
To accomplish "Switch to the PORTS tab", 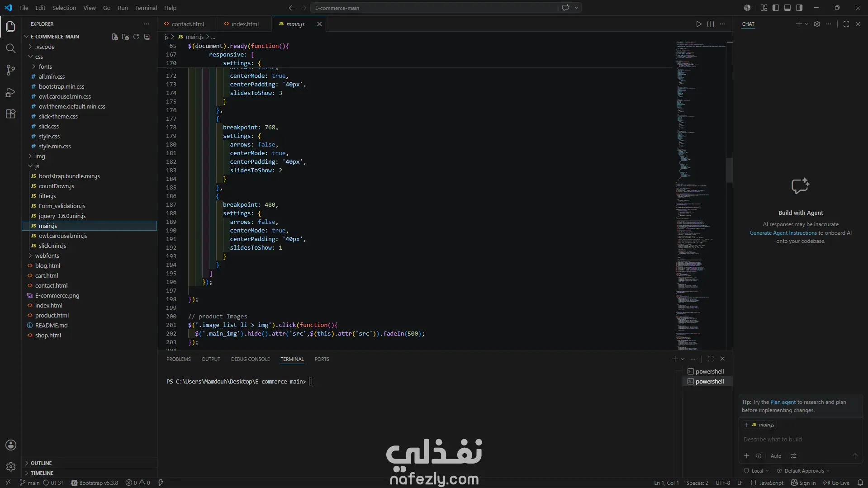I will 322,359.
